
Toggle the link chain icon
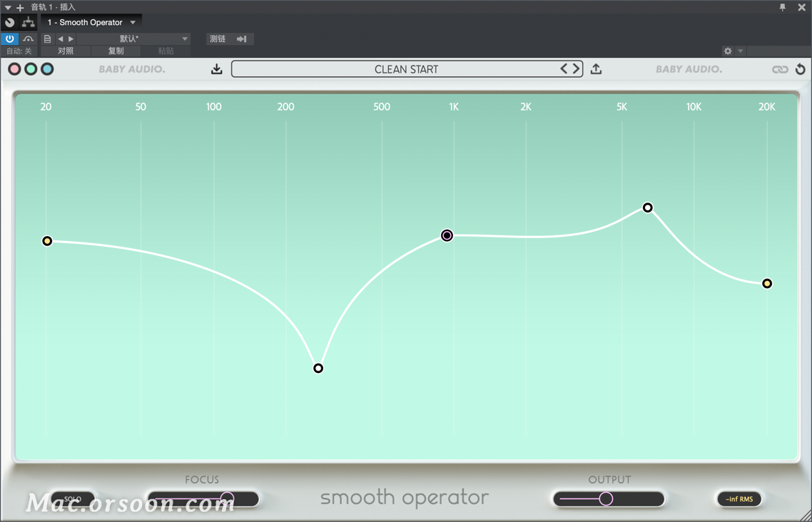point(780,69)
